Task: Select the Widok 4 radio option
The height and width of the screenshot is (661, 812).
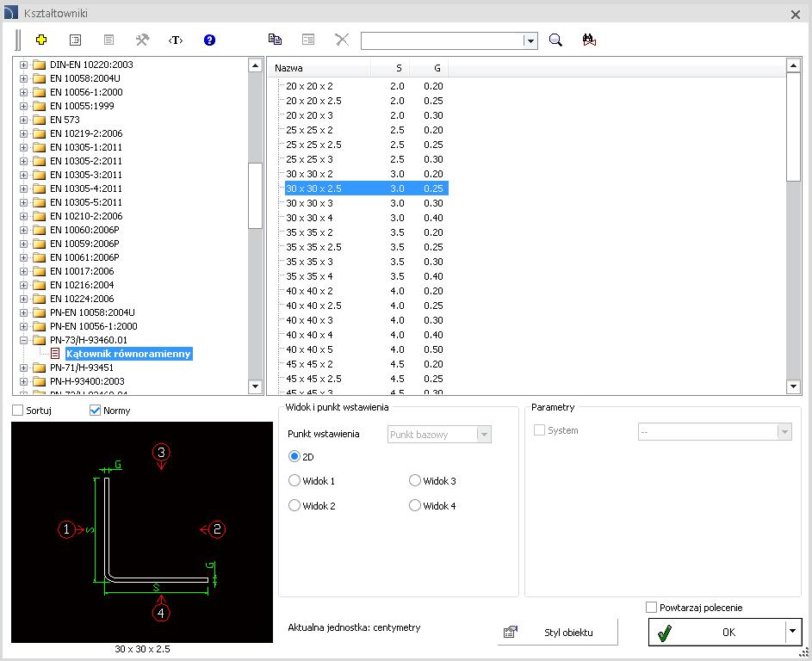Action: point(415,505)
